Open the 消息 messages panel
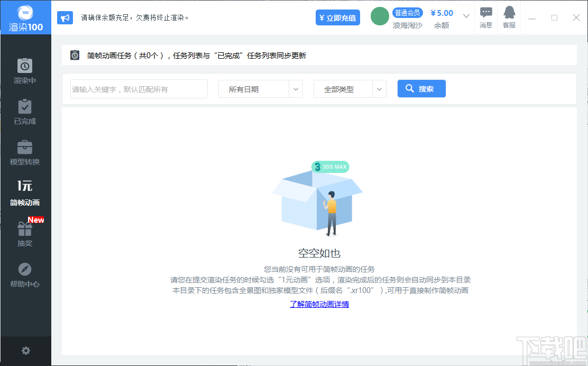This screenshot has width=588, height=366. point(485,16)
